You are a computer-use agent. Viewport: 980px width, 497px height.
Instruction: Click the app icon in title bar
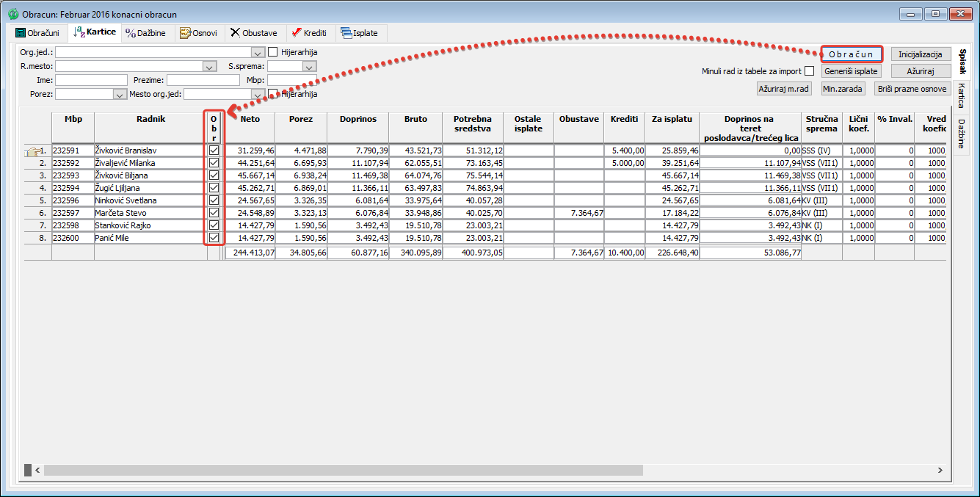[x=12, y=14]
